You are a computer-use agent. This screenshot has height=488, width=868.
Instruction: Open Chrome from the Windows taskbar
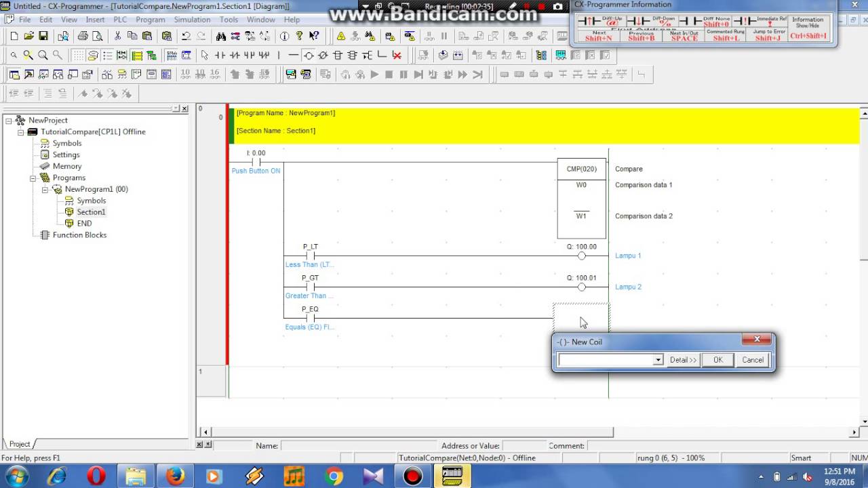[333, 476]
